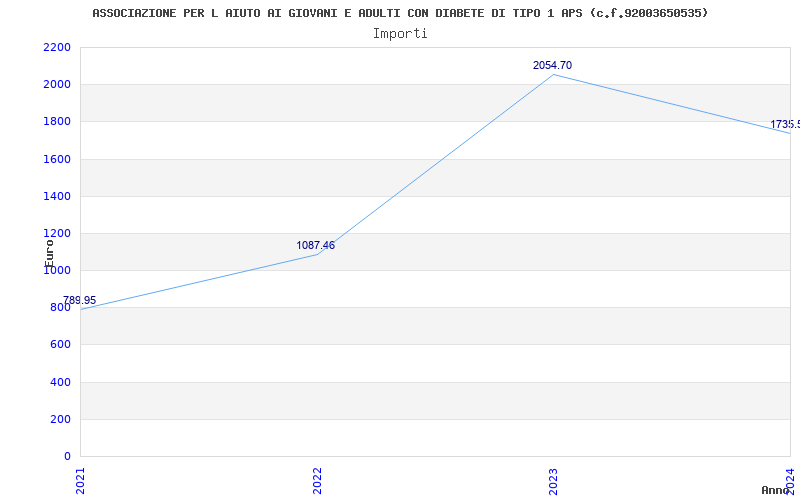This screenshot has width=800, height=500.
Task: Click the 2021 x-axis label
Action: tap(81, 481)
